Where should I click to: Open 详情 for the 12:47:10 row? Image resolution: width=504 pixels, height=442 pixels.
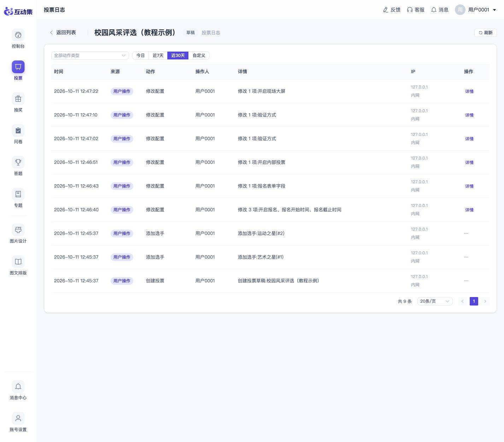click(469, 115)
